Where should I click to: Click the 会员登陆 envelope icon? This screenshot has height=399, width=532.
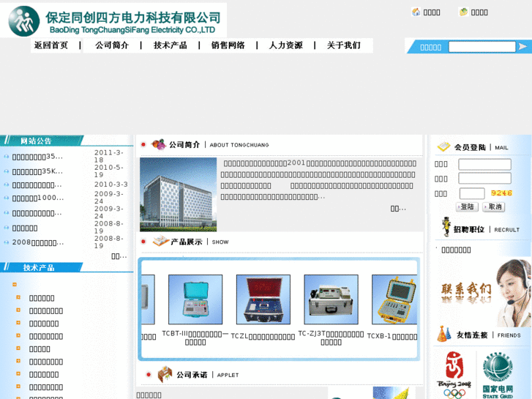[443, 146]
